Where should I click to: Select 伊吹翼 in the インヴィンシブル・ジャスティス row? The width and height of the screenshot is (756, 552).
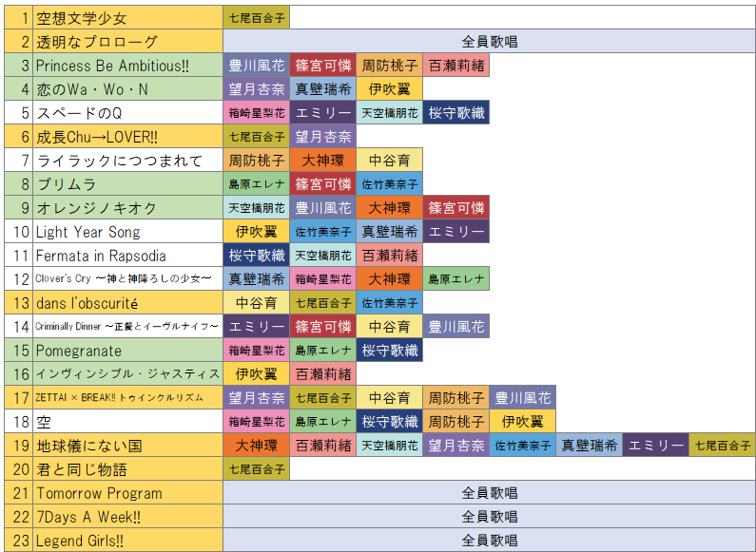click(256, 374)
